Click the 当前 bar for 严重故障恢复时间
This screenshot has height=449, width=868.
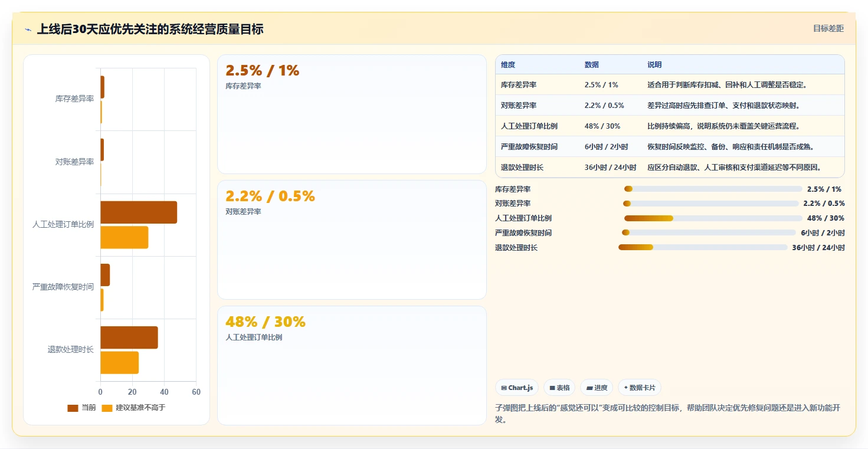click(105, 275)
